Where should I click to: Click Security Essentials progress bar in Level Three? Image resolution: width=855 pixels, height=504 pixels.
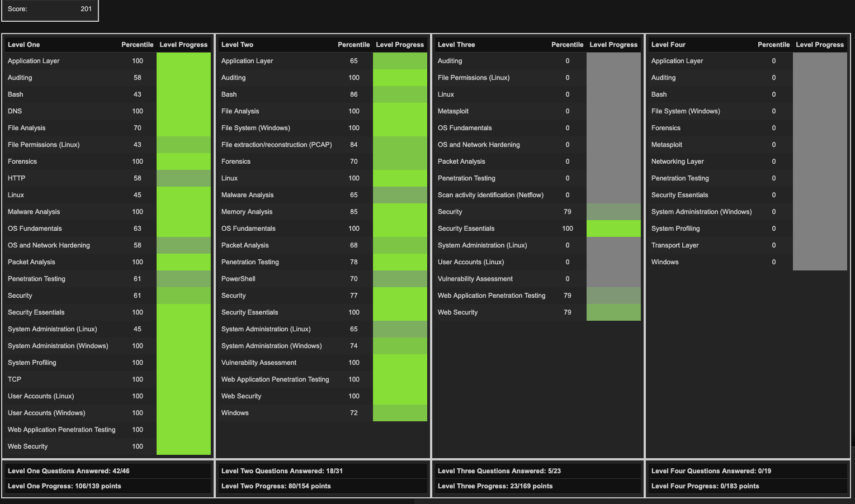coord(613,229)
